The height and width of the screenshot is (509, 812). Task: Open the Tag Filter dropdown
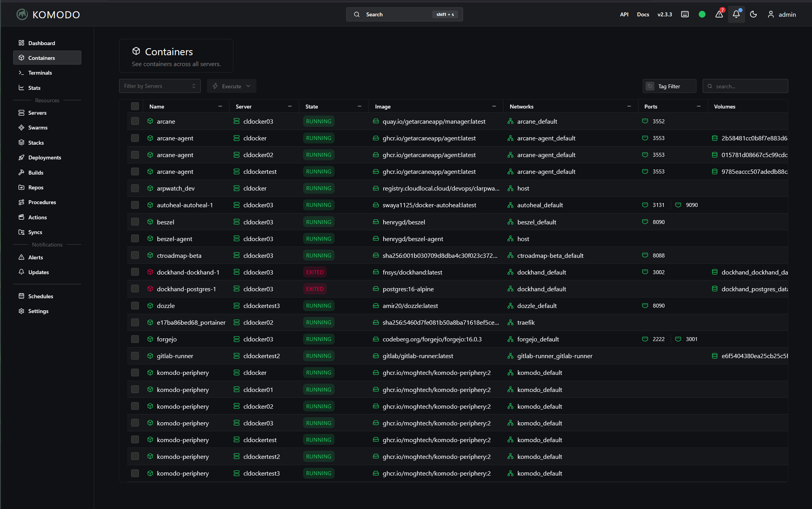click(669, 86)
